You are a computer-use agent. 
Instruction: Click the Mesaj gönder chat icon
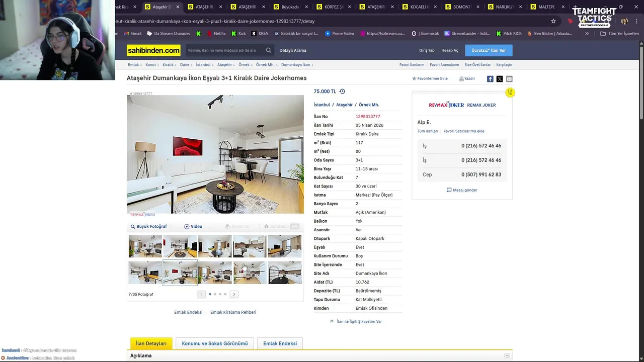coord(449,190)
